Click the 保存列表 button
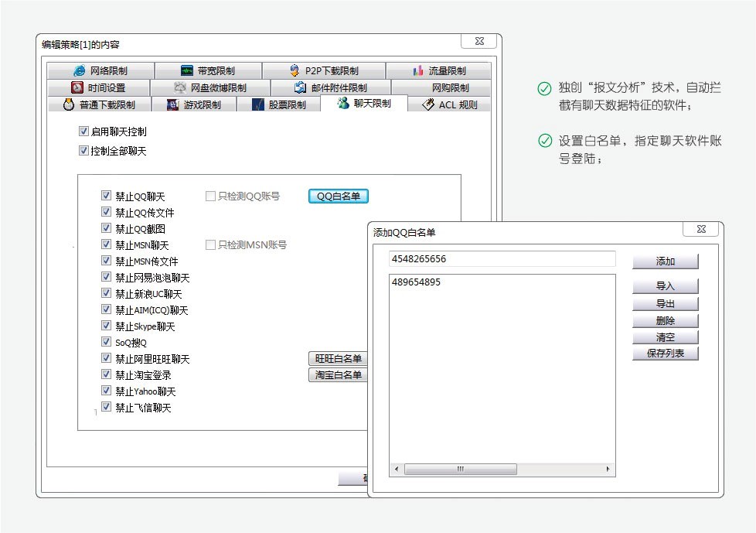Viewport: 756px width, 533px height. click(x=665, y=354)
